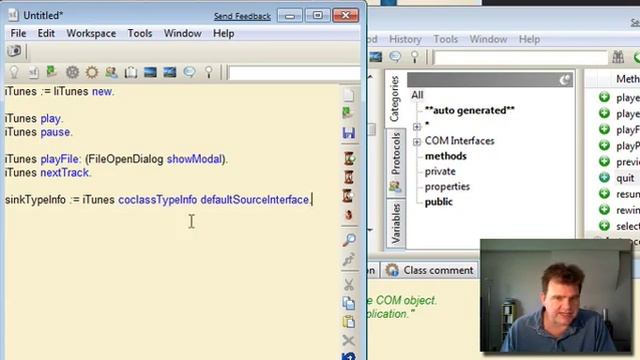Click the magnifier pin icon in the workspace toolbar
The image size is (640, 360).
click(209, 72)
